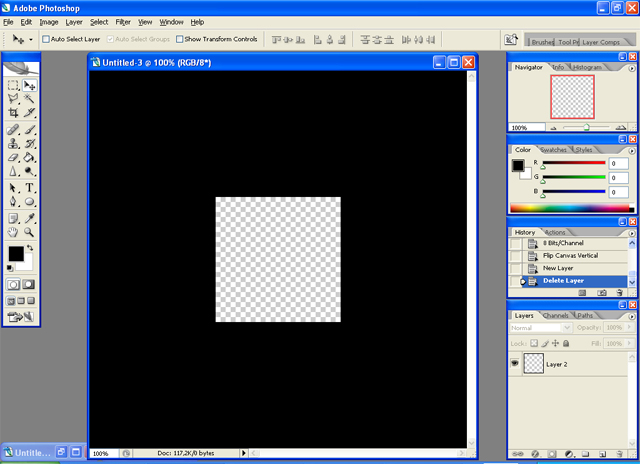640x464 pixels.
Task: Select the Brush tool
Action: 29,130
